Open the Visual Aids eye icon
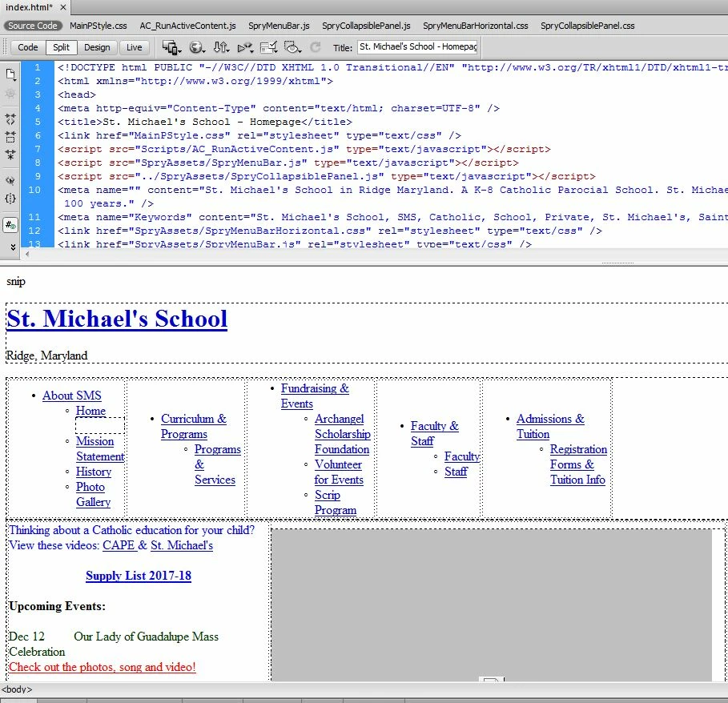728x703 pixels. tap(292, 47)
